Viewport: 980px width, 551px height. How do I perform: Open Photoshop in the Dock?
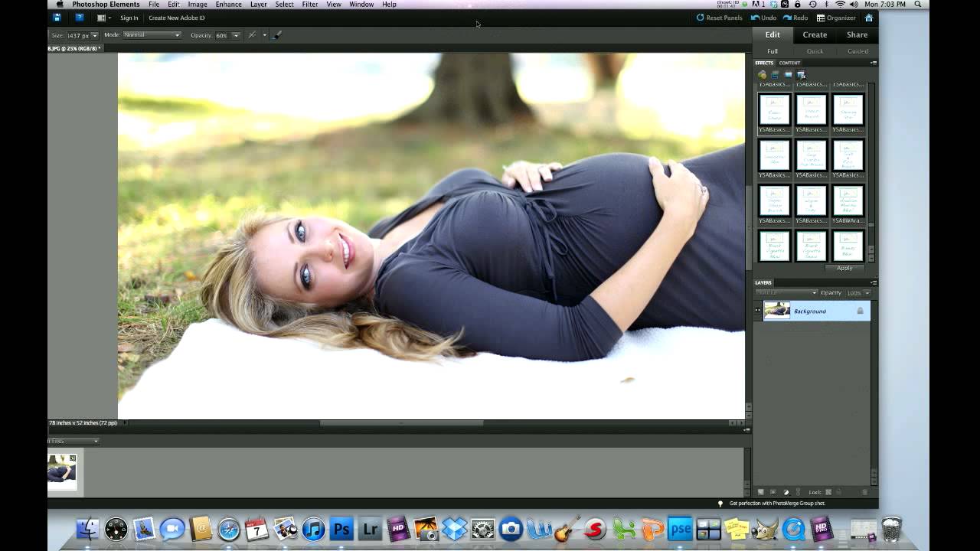[341, 529]
